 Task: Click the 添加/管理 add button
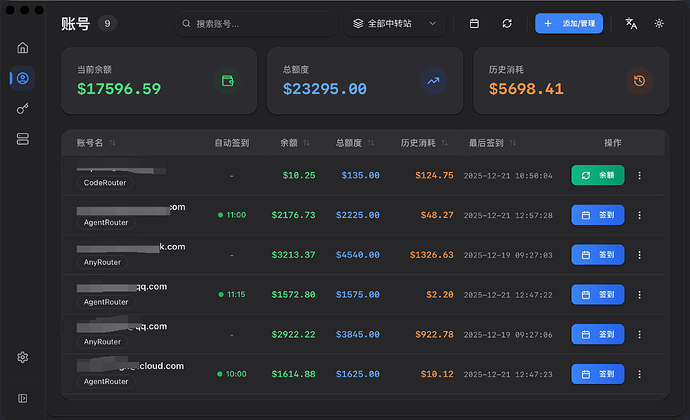click(569, 23)
